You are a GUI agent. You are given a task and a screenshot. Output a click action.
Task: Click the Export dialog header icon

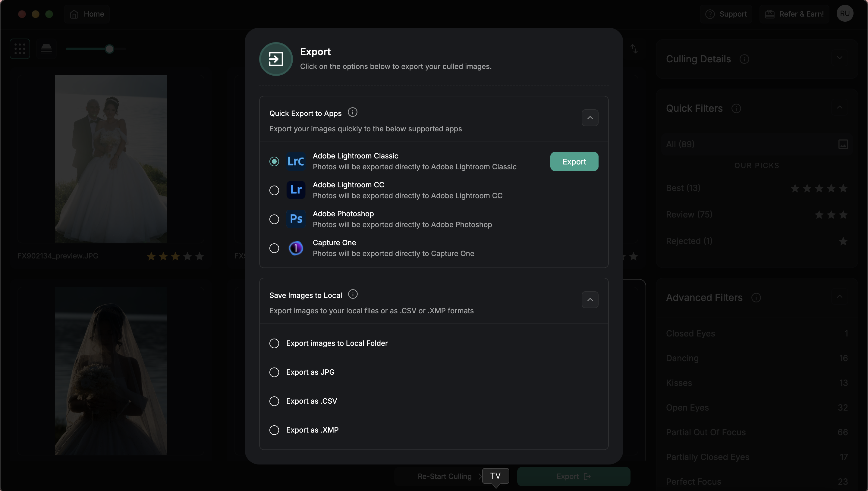click(x=275, y=59)
